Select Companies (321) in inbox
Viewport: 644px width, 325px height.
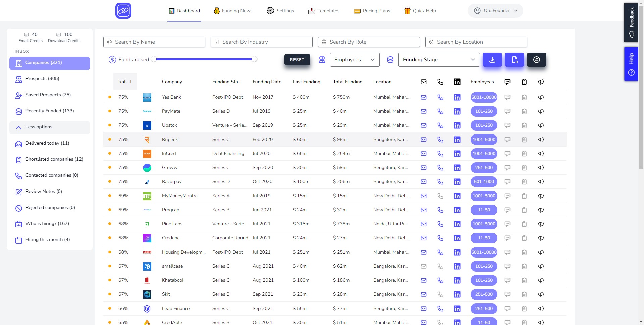coord(50,63)
